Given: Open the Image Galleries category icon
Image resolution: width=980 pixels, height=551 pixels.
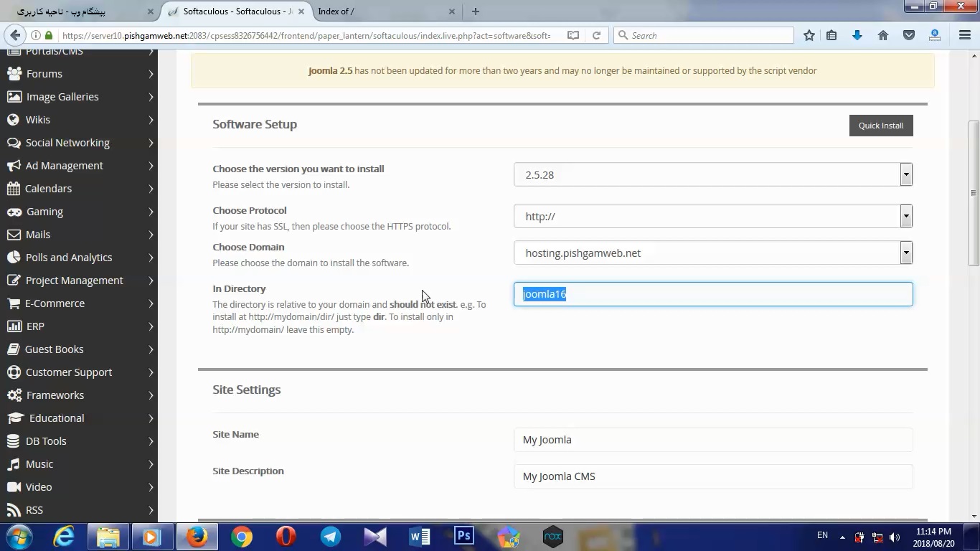Looking at the screenshot, I should point(14,97).
